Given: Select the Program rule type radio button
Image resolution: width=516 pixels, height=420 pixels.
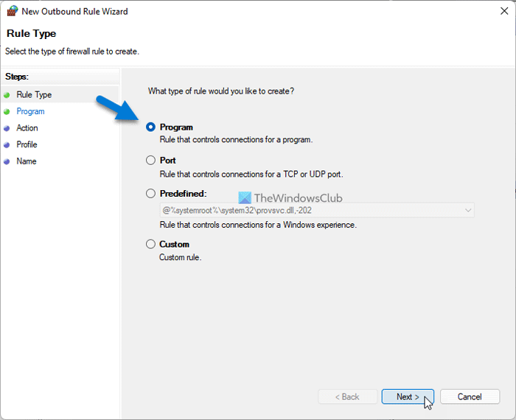Looking at the screenshot, I should tap(151, 127).
